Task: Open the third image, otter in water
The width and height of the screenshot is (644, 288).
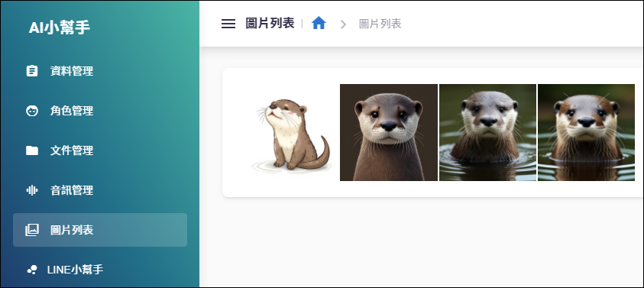Action: 487,132
